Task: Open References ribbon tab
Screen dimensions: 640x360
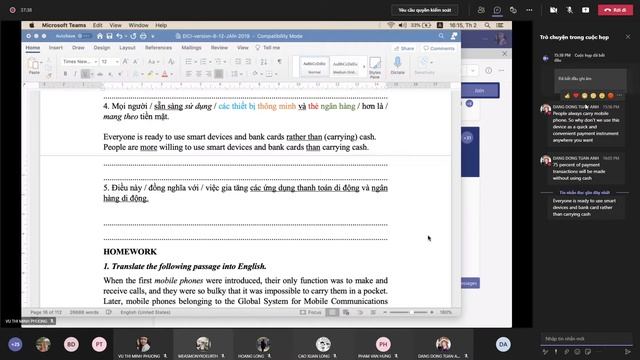Action: (x=158, y=48)
